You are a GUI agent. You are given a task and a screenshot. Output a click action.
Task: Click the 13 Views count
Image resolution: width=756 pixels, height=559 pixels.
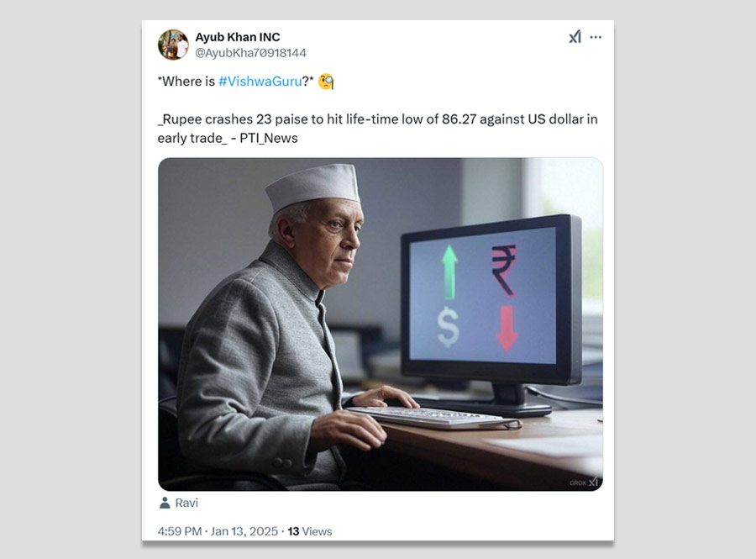[x=309, y=531]
